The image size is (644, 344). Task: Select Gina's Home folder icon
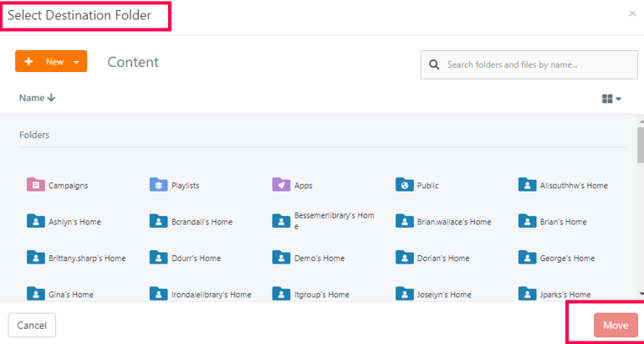[x=35, y=294]
